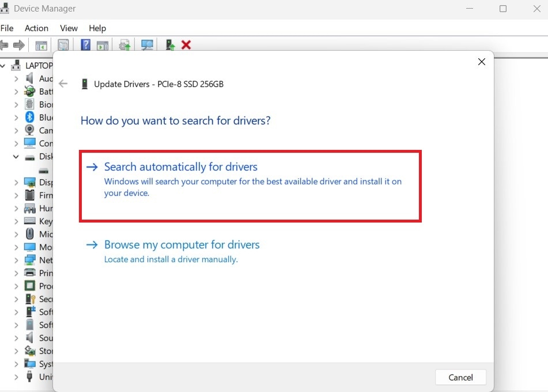Expand the Processors category chevron
548x392 pixels.
[16, 287]
